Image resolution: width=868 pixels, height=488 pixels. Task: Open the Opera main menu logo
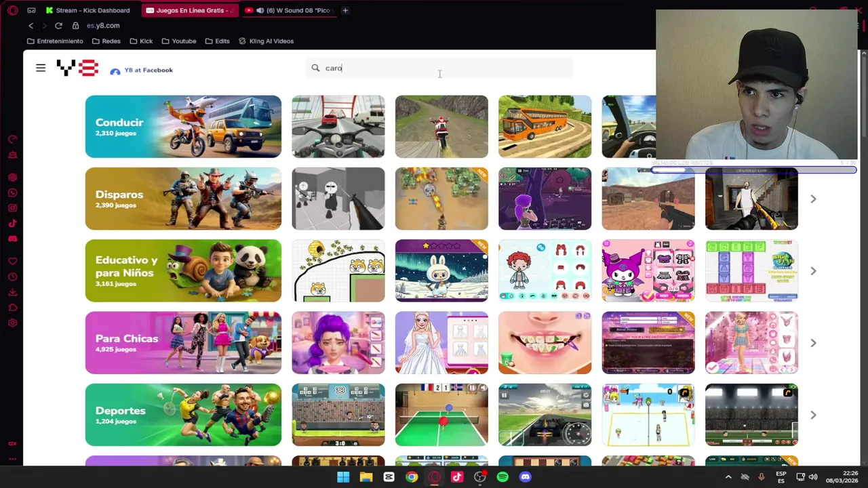point(12,10)
